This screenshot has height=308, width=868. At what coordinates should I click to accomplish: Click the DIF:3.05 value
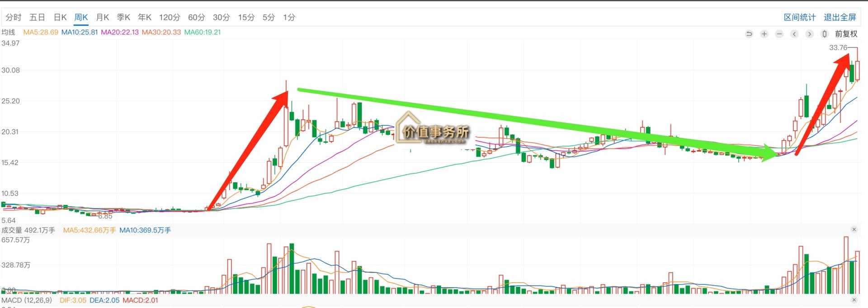[73, 300]
